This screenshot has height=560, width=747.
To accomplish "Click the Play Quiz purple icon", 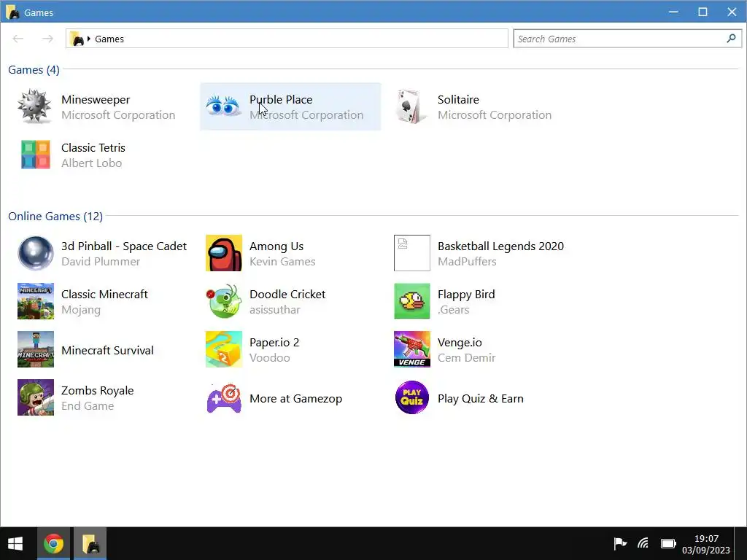I will click(x=412, y=397).
